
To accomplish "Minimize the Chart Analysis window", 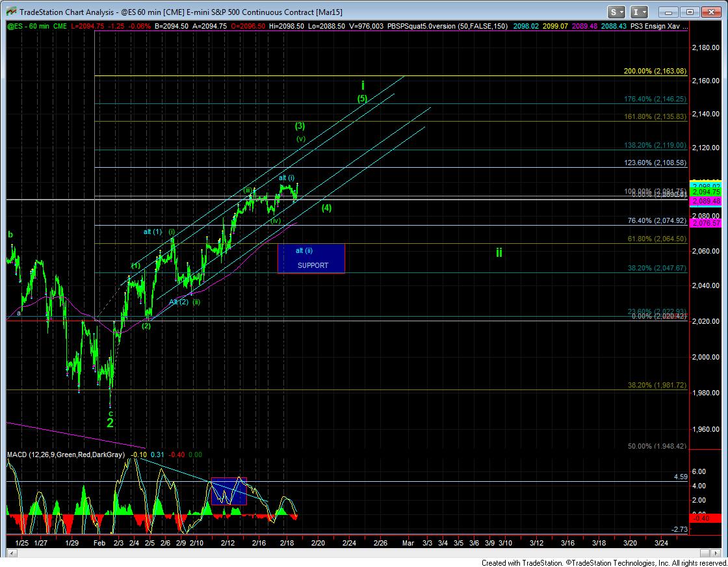I will tap(669, 12).
